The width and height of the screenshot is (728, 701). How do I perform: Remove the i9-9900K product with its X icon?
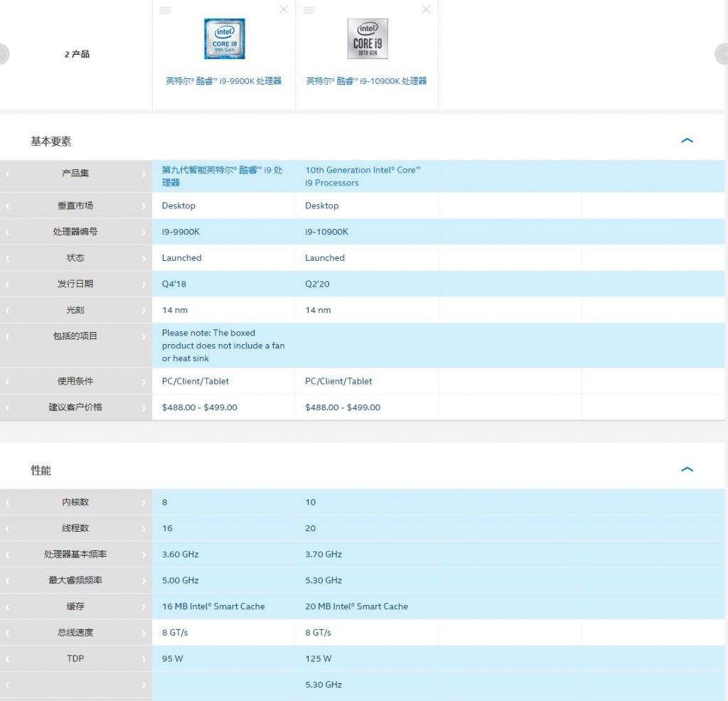click(283, 10)
